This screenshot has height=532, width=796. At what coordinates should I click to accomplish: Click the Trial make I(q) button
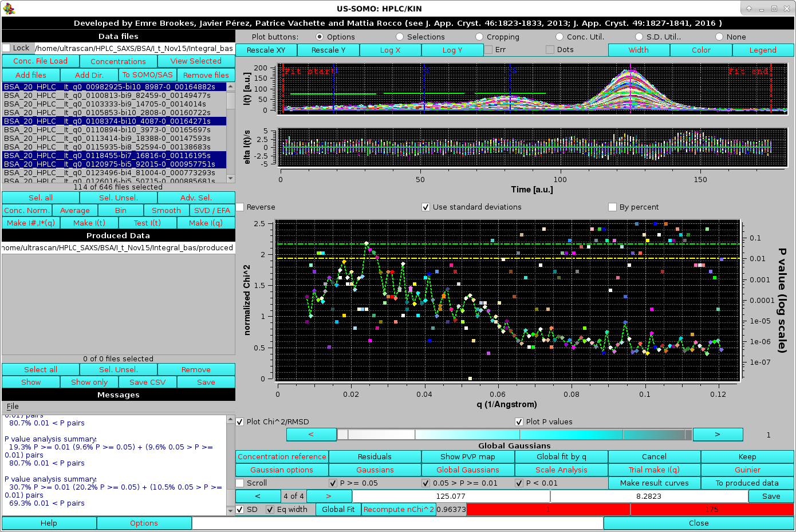653,470
